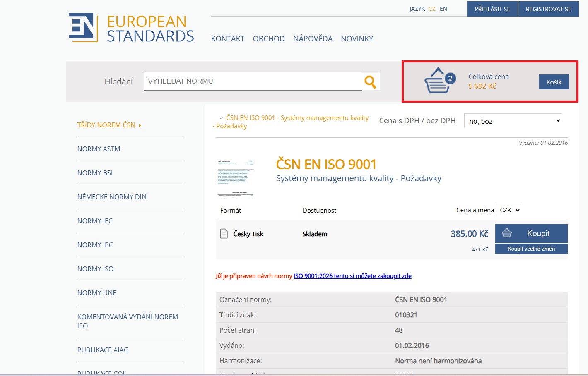
Task: Go to the OBCHOD menu item
Action: coord(269,39)
